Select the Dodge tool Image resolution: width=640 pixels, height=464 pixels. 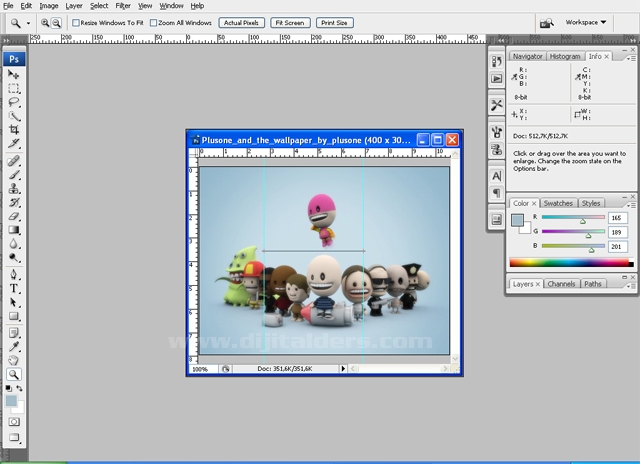pyautogui.click(x=13, y=258)
